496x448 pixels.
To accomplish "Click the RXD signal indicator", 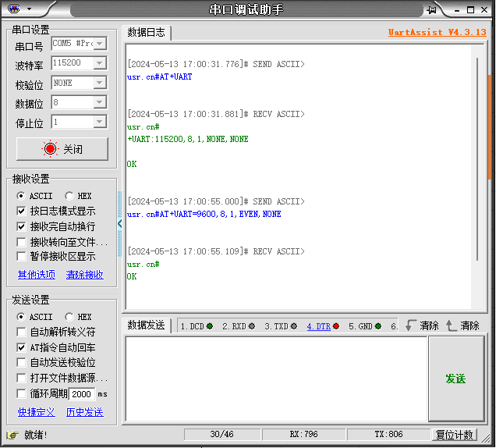I will 238,326.
